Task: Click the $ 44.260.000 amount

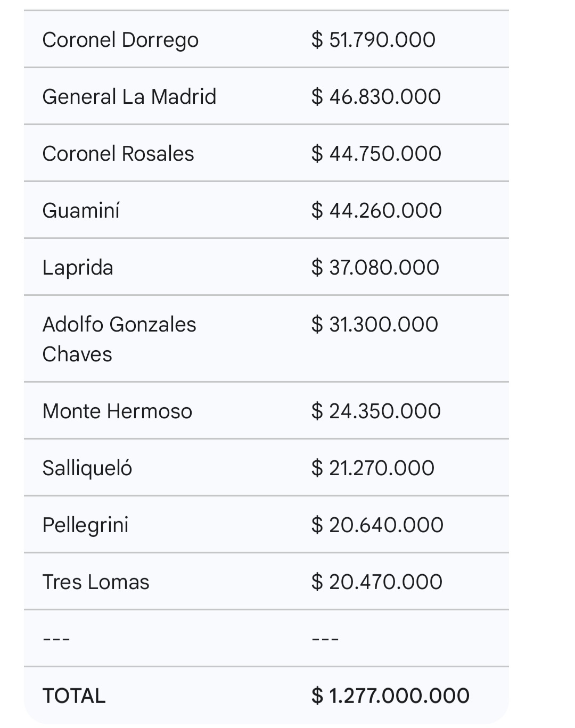Action: [376, 211]
